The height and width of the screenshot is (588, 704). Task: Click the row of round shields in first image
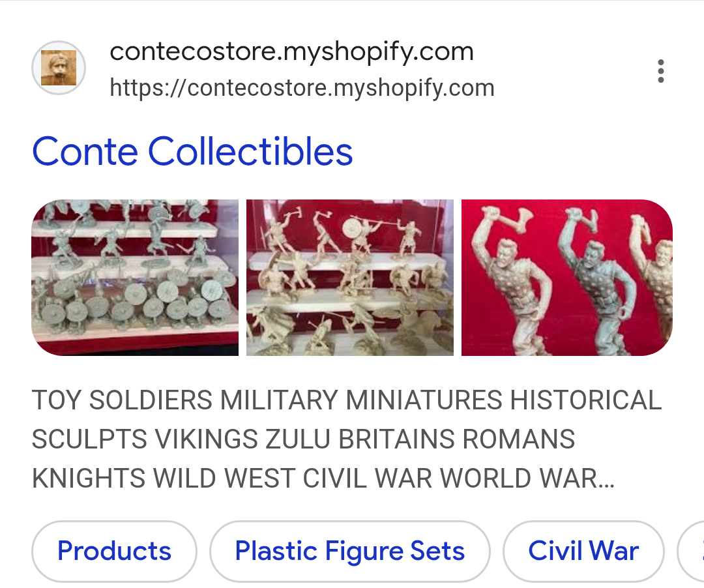135,303
